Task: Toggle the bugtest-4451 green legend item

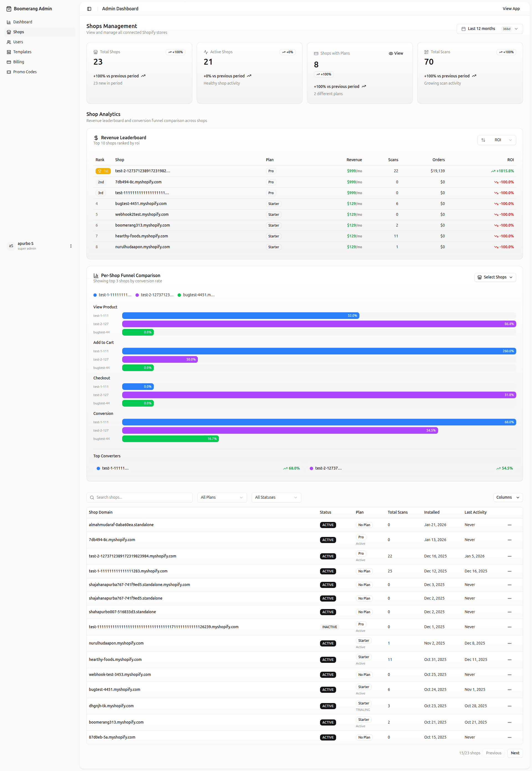Action: coord(196,295)
